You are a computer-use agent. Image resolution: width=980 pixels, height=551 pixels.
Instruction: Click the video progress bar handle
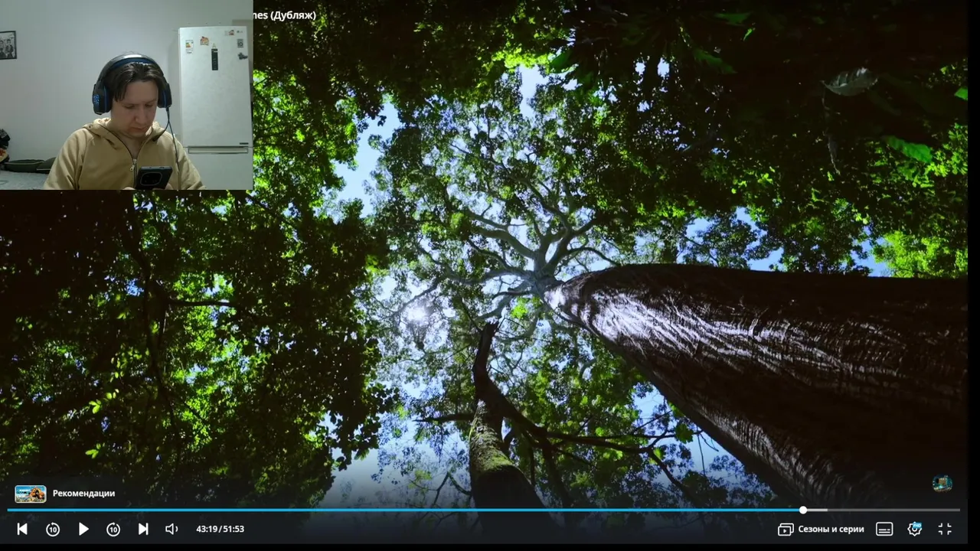click(x=803, y=510)
